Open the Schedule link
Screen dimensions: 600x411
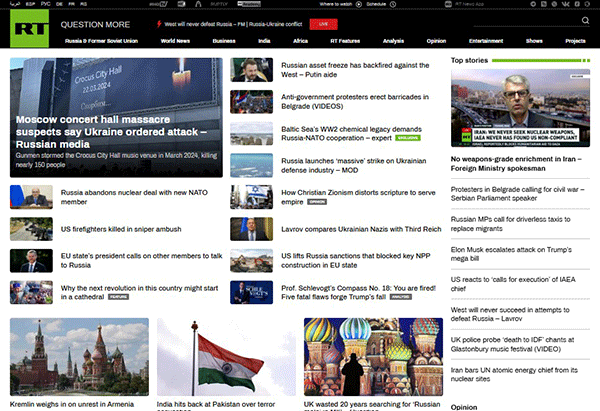pyautogui.click(x=376, y=4)
